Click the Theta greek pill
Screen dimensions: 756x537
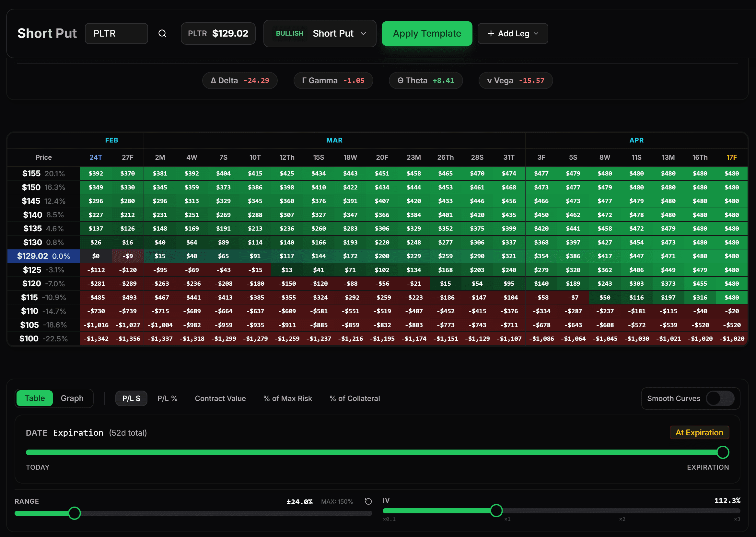(425, 80)
